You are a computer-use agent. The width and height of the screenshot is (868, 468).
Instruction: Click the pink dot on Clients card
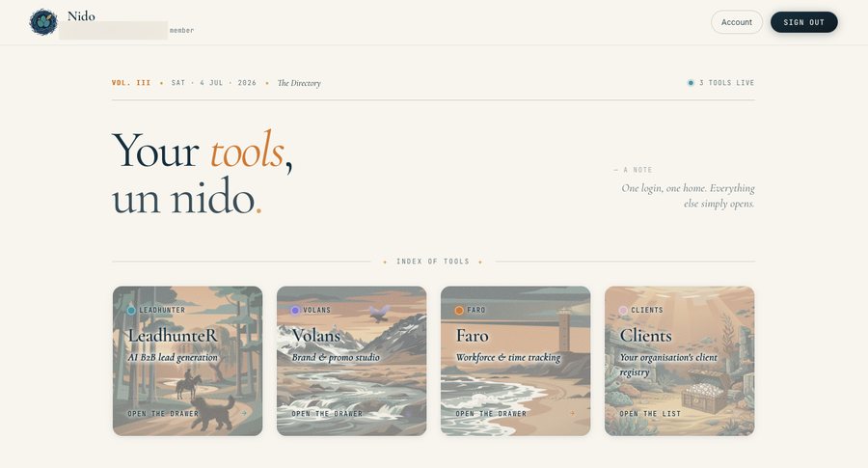(x=623, y=310)
